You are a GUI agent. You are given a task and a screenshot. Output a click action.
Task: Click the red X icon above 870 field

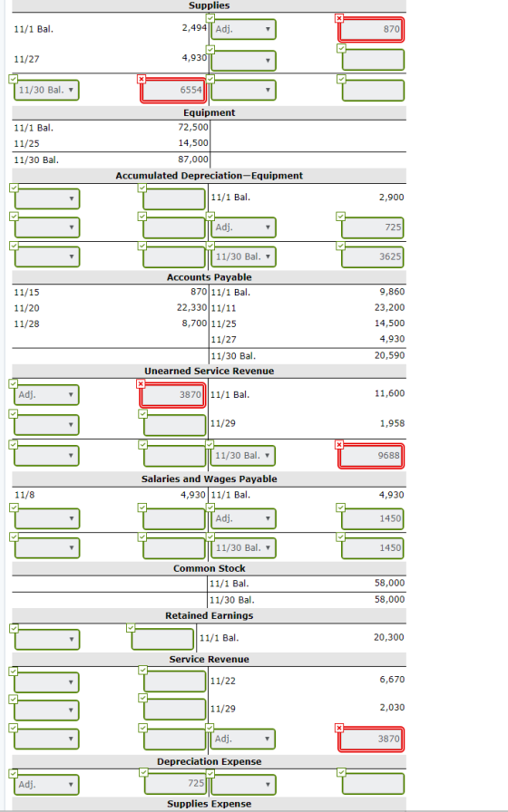coord(339,18)
